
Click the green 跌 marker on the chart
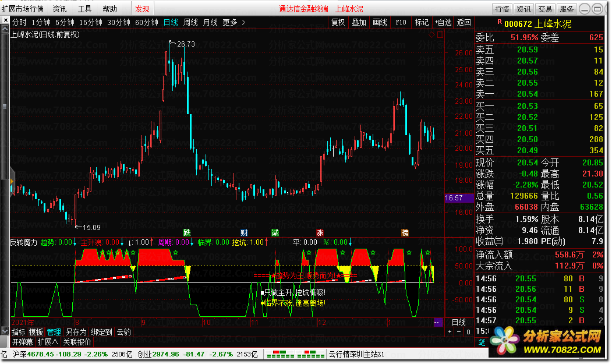click(187, 233)
